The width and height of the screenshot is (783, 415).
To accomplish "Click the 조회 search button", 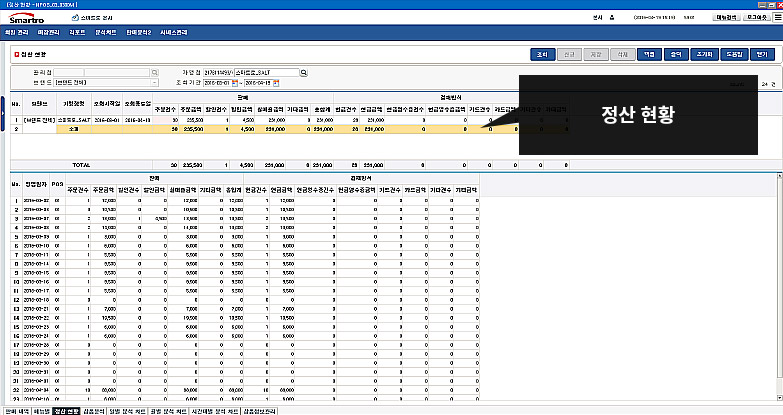I will 543,54.
